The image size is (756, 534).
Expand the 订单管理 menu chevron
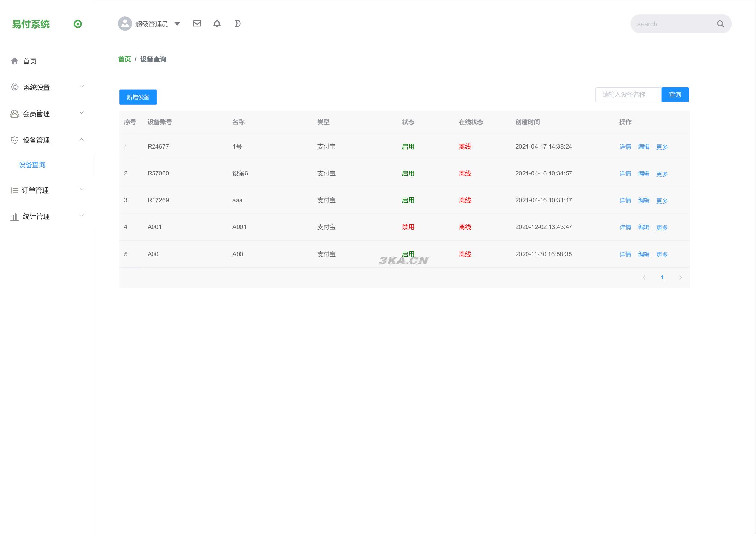click(82, 189)
